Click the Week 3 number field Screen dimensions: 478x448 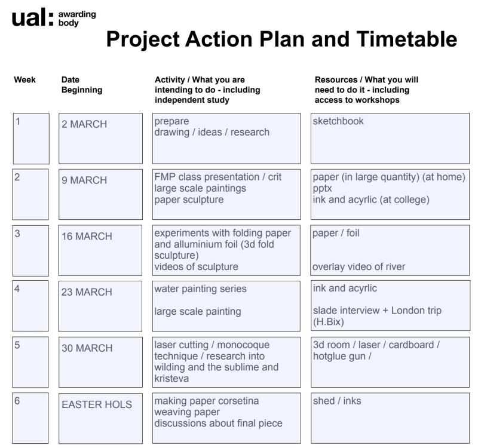(x=30, y=251)
